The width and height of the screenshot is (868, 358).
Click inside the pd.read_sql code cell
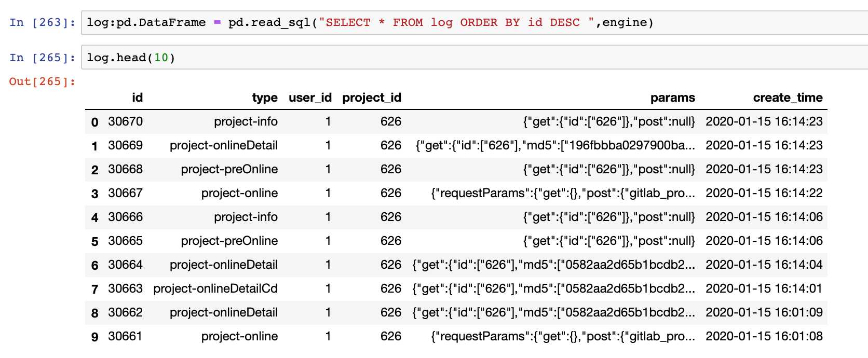coord(467,23)
